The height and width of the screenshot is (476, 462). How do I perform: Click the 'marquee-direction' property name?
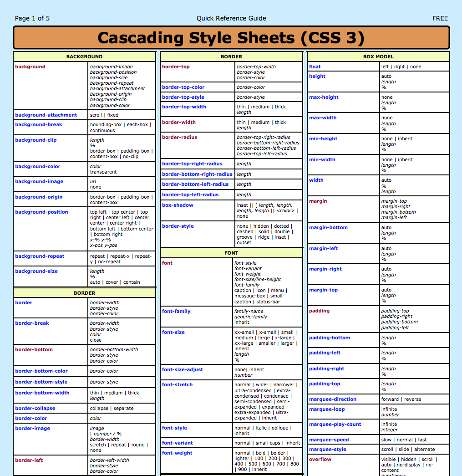coord(332,399)
